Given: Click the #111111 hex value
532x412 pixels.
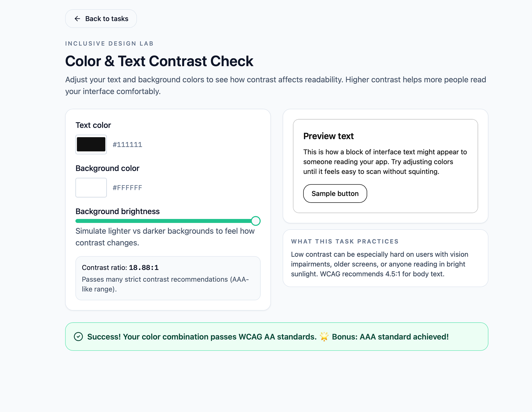Looking at the screenshot, I should (x=127, y=145).
